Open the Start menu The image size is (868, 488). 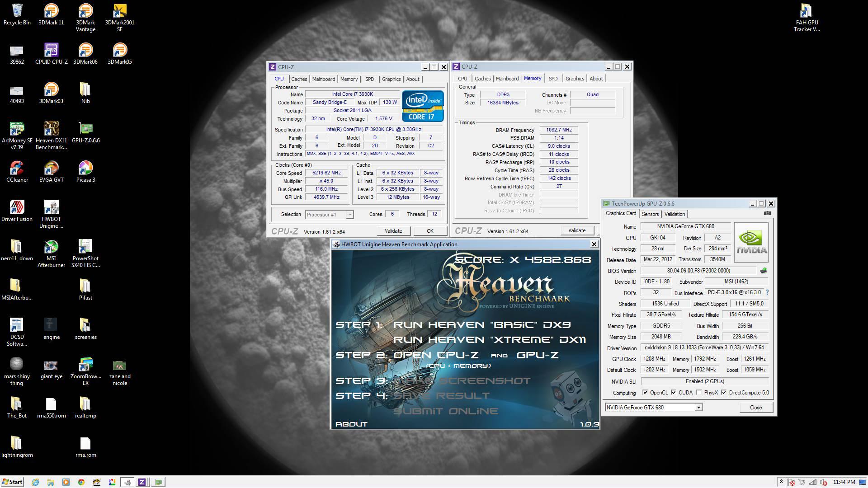point(12,482)
